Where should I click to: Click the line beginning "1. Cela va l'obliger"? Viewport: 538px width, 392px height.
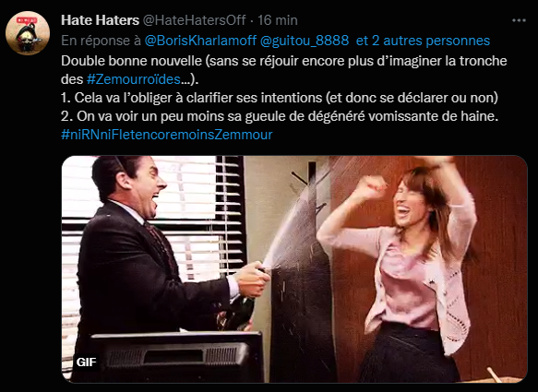click(280, 98)
